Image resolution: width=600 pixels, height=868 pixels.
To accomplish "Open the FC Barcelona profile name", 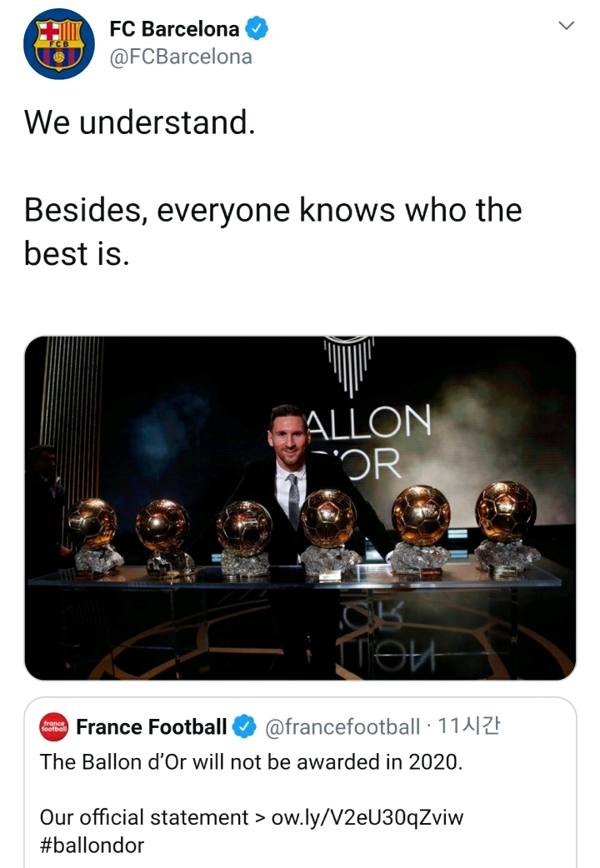I will 174,29.
